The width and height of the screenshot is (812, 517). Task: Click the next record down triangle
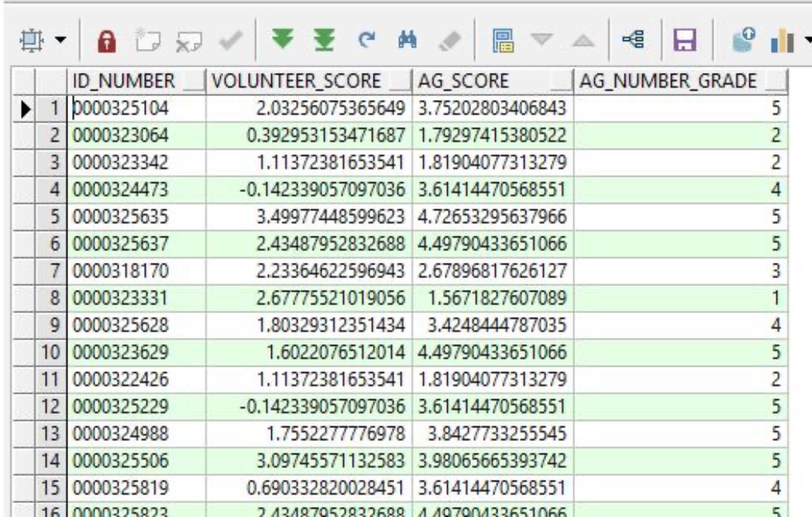pyautogui.click(x=542, y=40)
